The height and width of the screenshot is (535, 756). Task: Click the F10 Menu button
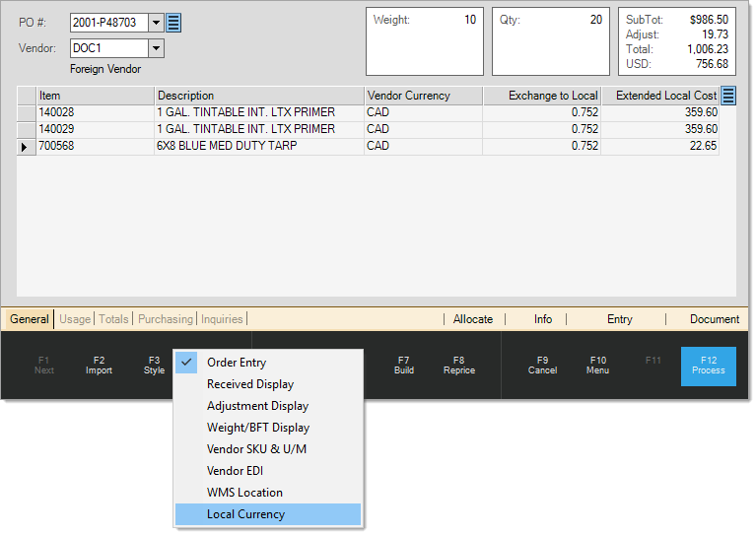[598, 366]
